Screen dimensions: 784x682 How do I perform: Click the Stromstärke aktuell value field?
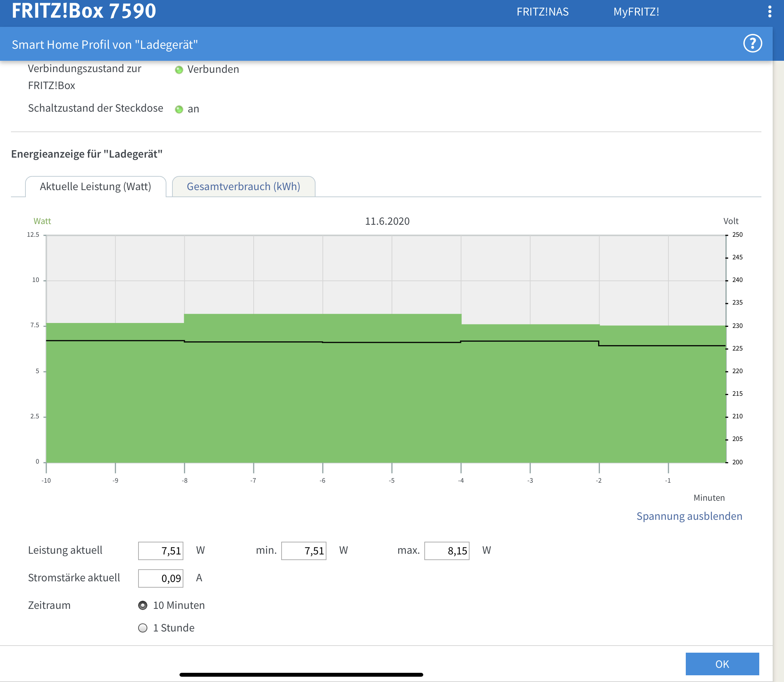click(161, 578)
